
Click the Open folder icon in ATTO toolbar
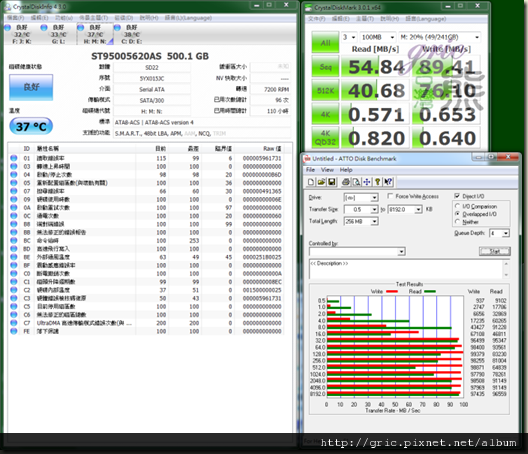click(x=321, y=182)
